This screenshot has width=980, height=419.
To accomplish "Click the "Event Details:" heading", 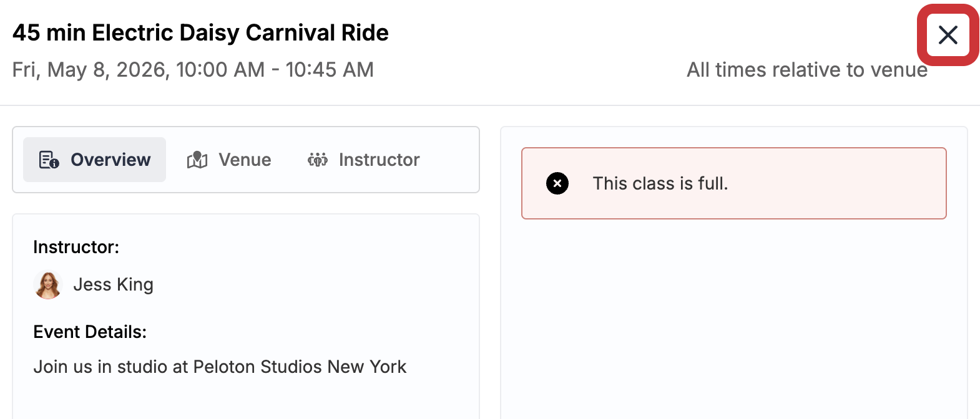I will click(x=90, y=332).
